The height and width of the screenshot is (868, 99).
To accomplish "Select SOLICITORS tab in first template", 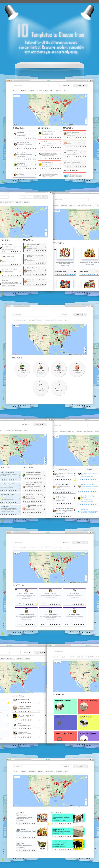I will click(x=32, y=91).
